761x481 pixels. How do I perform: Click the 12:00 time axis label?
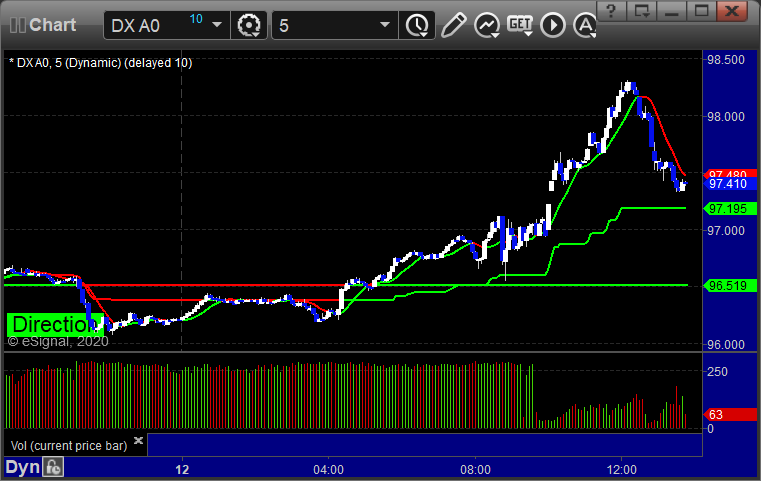pos(622,470)
